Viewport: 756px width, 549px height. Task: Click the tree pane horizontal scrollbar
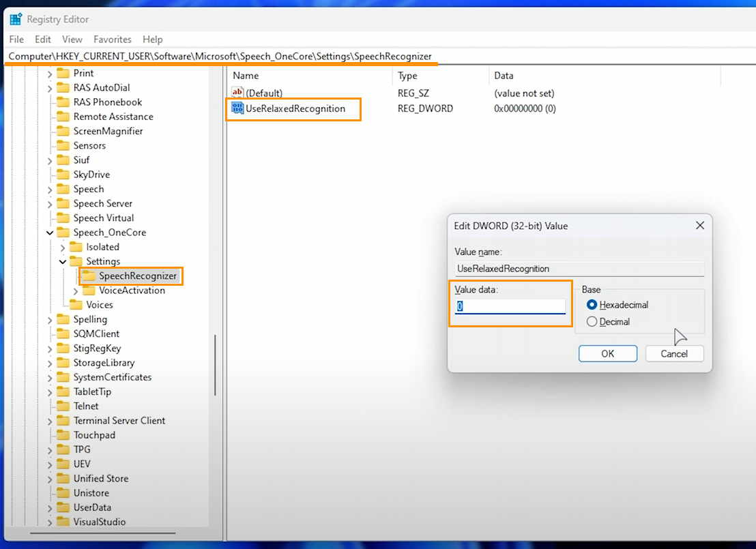[x=103, y=533]
